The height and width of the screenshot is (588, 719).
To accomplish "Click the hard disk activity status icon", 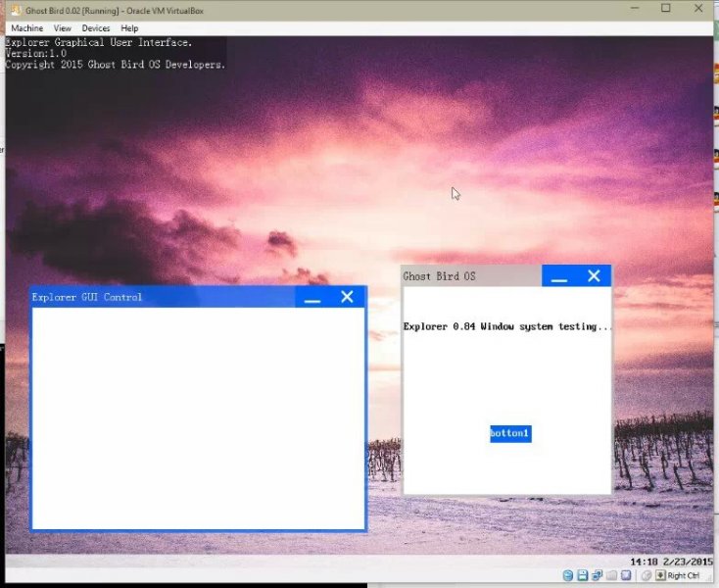I will (568, 575).
